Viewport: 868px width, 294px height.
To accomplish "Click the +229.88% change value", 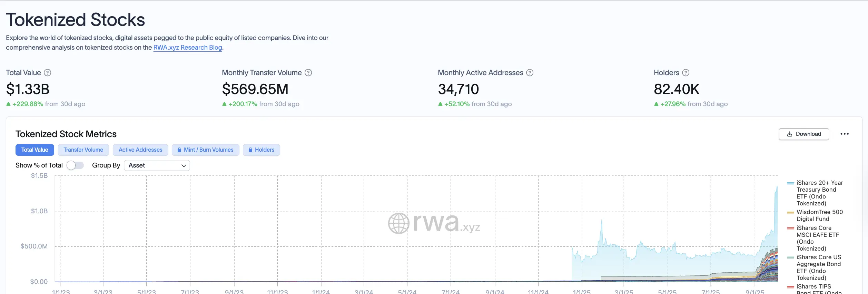I will click(x=28, y=104).
